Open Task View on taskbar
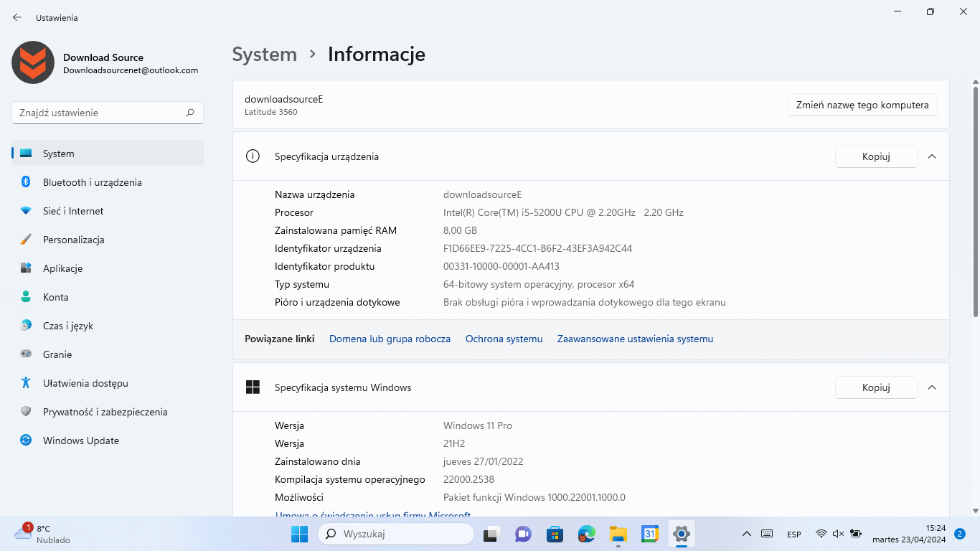The width and height of the screenshot is (980, 551). coord(491,534)
